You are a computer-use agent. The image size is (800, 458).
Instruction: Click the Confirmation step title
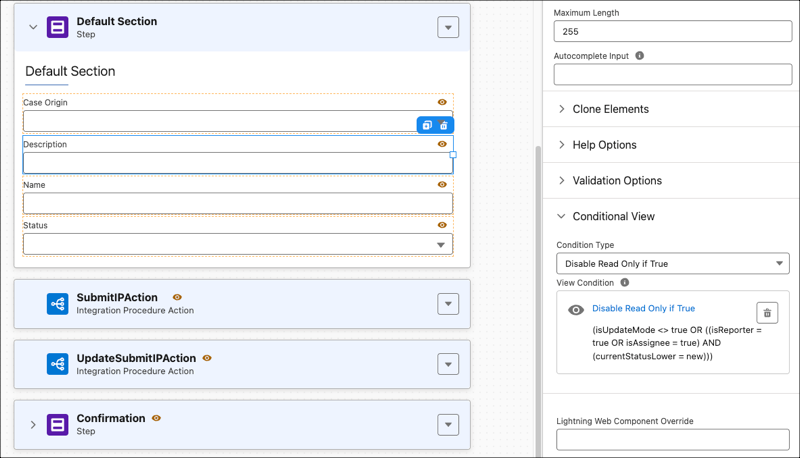point(111,418)
